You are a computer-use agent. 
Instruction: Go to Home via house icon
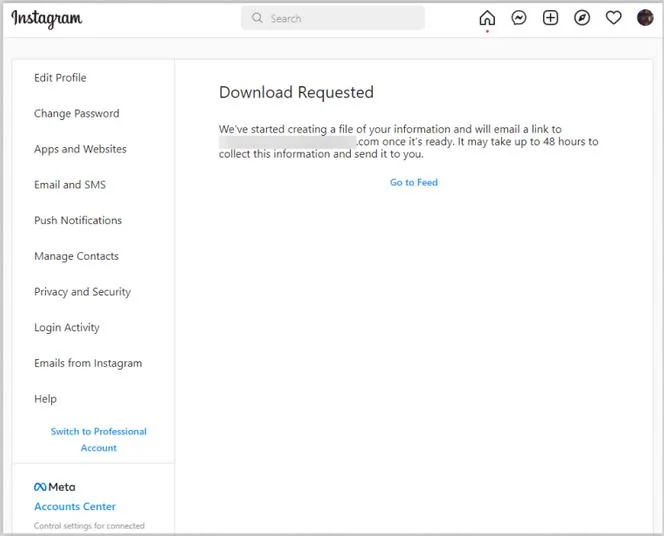487,18
